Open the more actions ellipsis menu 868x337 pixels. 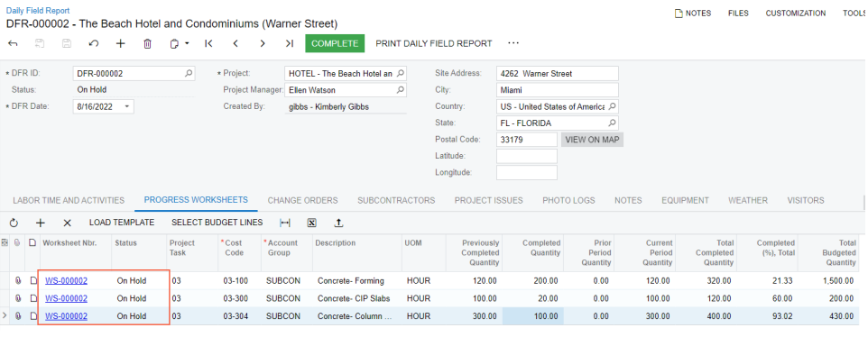(513, 43)
